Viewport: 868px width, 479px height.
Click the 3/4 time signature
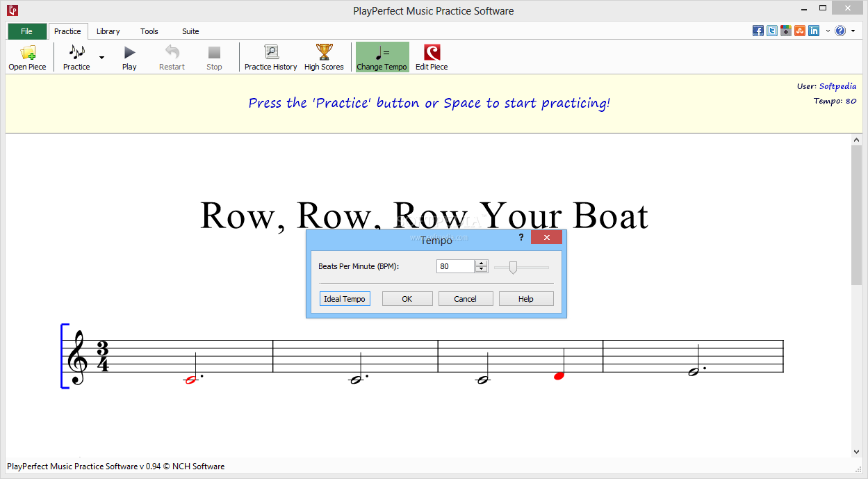coord(103,357)
